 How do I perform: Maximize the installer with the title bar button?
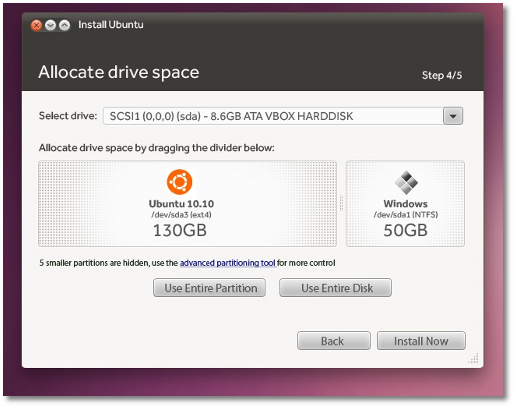[x=64, y=25]
